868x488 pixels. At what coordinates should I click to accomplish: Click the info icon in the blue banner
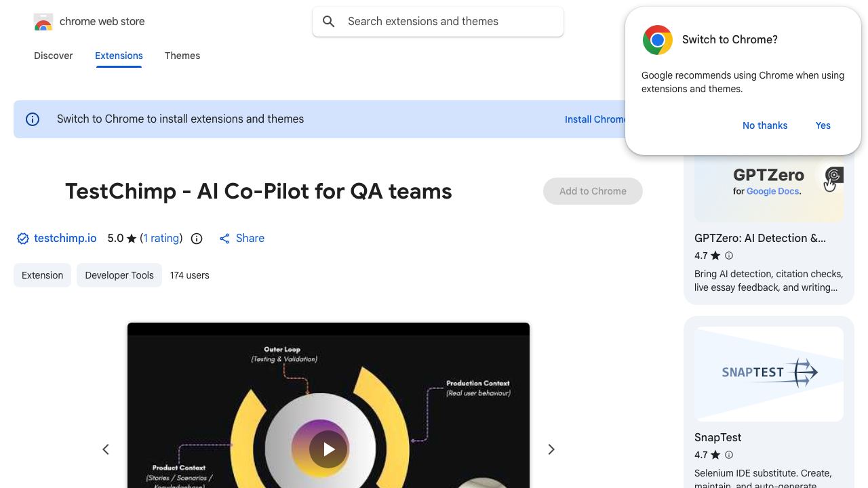pos(33,119)
